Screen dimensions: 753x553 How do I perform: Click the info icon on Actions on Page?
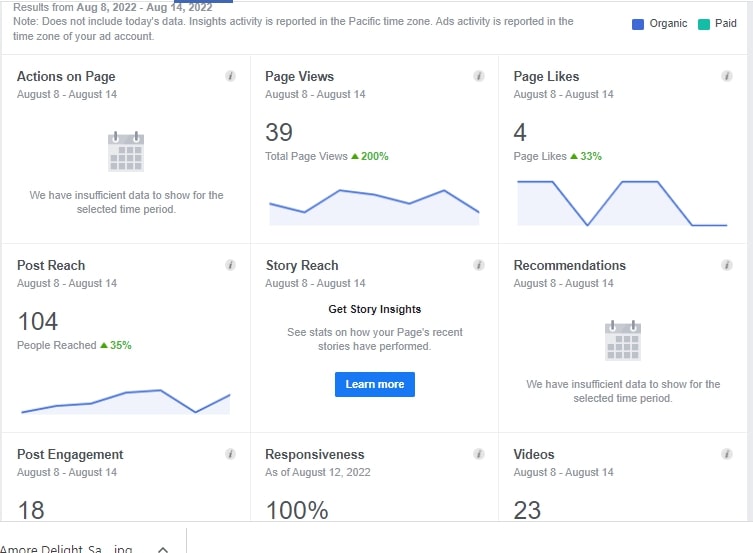(x=230, y=76)
